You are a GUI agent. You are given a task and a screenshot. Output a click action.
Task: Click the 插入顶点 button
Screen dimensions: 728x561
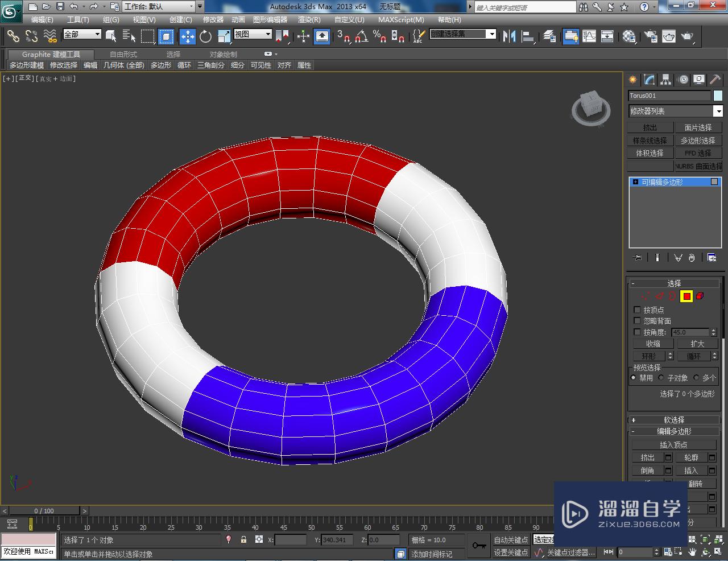(673, 445)
